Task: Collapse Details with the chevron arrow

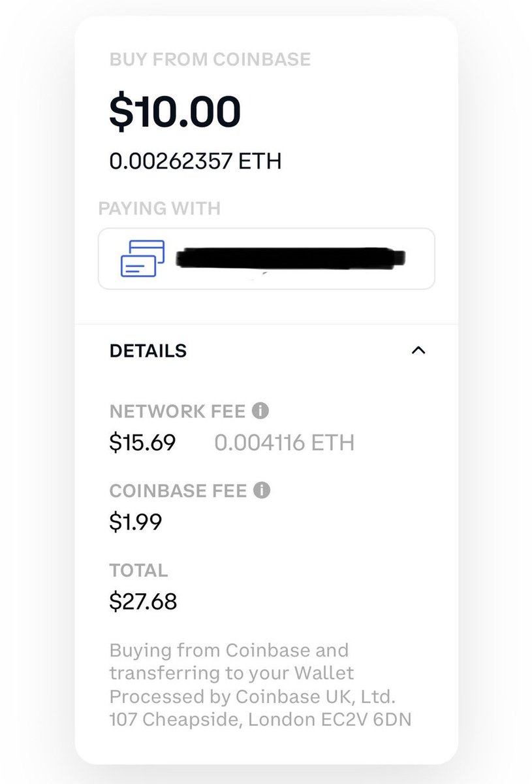Action: 418,351
